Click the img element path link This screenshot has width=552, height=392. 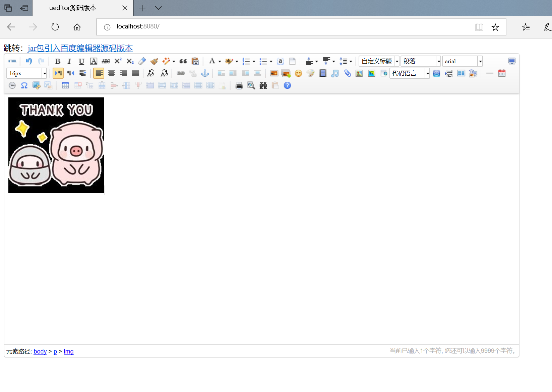click(69, 351)
